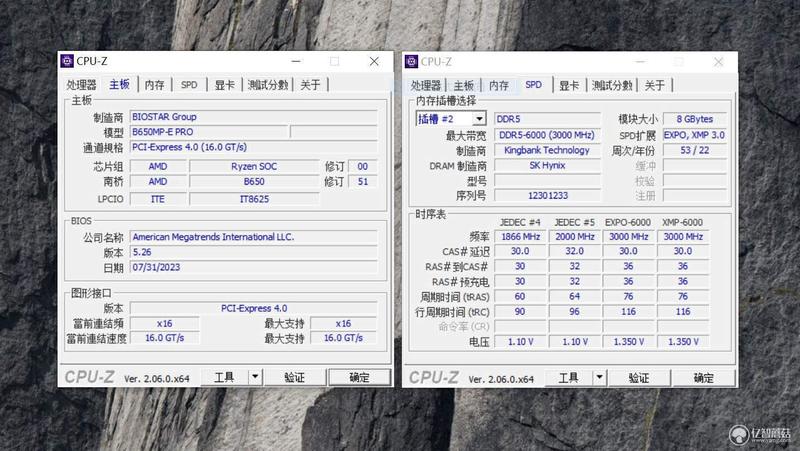The width and height of the screenshot is (800, 451).
Task: Click the XMP-6000 column header
Action: point(683,222)
